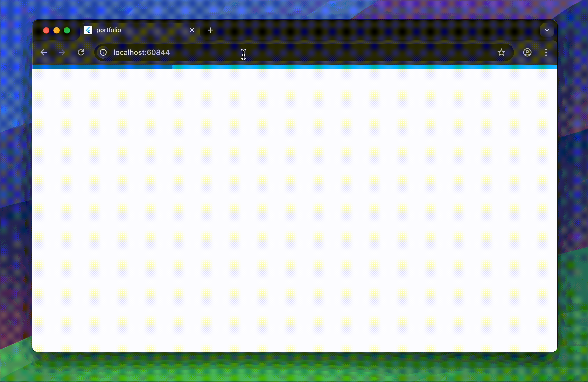Screen dimensions: 588x382
Task: Click the forward navigation arrow
Action: [62, 53]
